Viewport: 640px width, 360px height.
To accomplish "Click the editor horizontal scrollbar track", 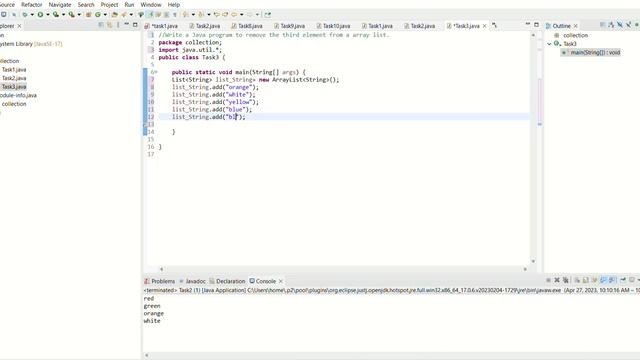I will click(x=343, y=269).
